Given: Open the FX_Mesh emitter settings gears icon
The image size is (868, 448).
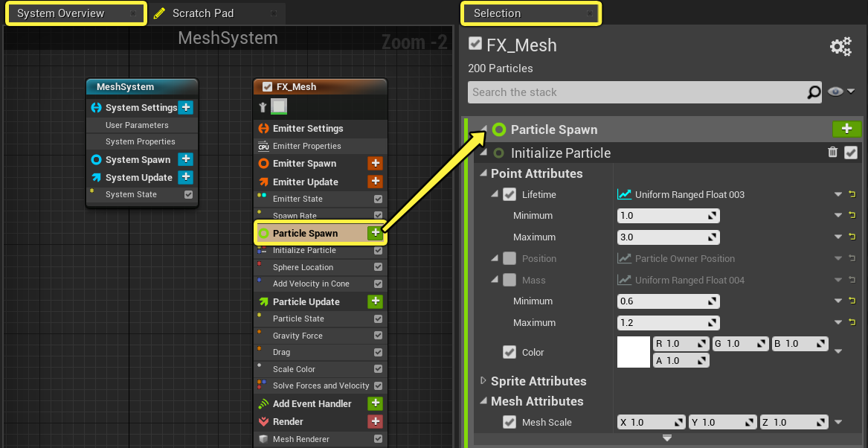Looking at the screenshot, I should (x=840, y=47).
